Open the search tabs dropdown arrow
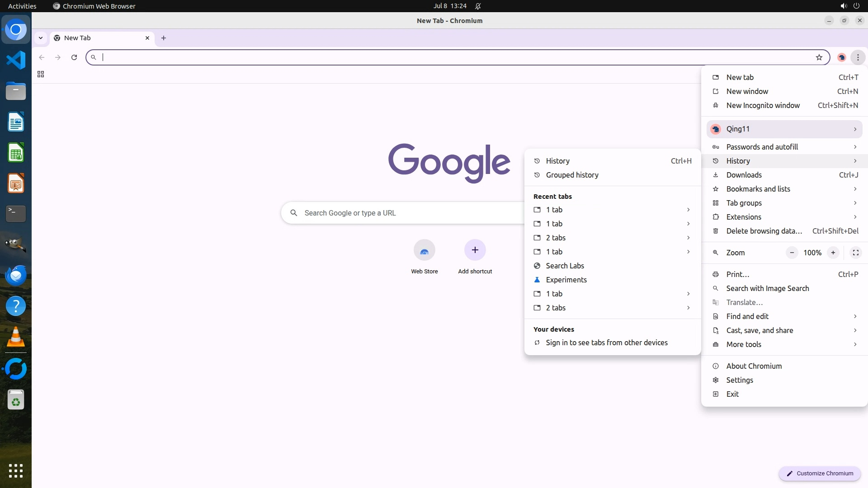The image size is (868, 488). [41, 38]
